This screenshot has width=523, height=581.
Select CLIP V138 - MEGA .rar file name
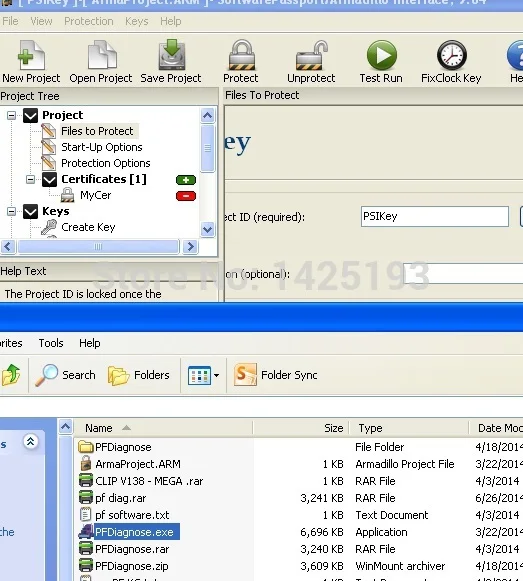(149, 481)
